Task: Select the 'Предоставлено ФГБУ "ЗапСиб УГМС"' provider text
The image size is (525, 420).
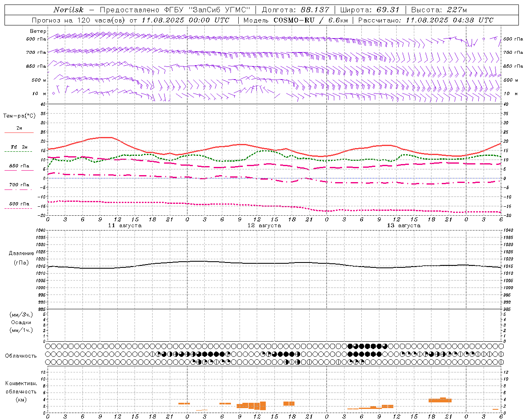Action: pyautogui.click(x=174, y=10)
